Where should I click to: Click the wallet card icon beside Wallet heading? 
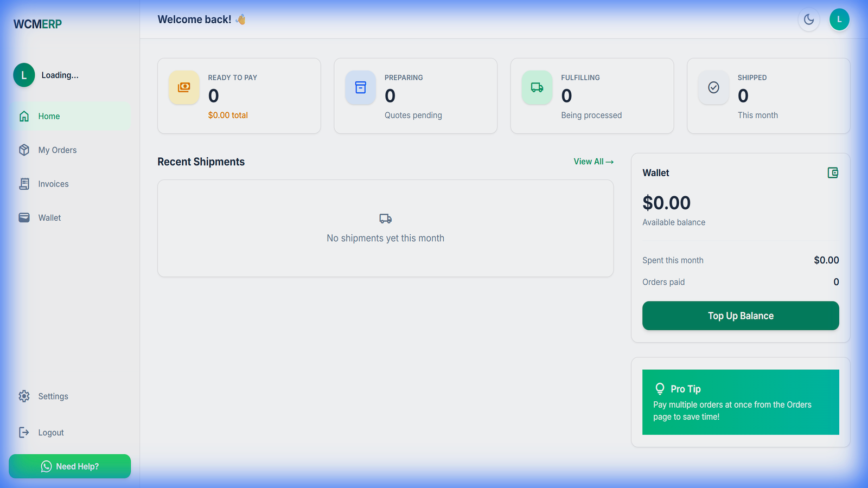coord(833,172)
